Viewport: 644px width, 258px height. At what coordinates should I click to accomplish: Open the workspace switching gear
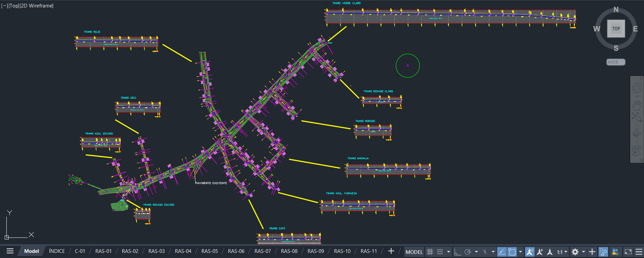[575, 252]
